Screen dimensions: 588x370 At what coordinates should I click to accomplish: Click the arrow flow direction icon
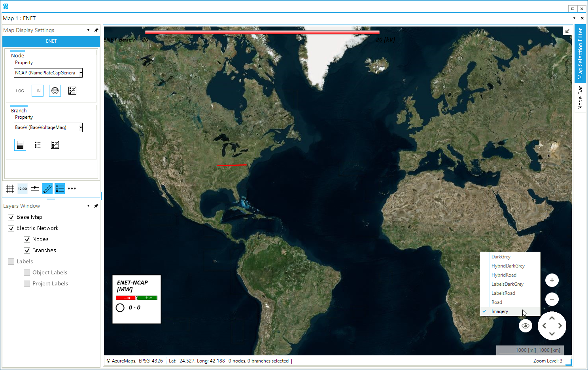point(35,189)
